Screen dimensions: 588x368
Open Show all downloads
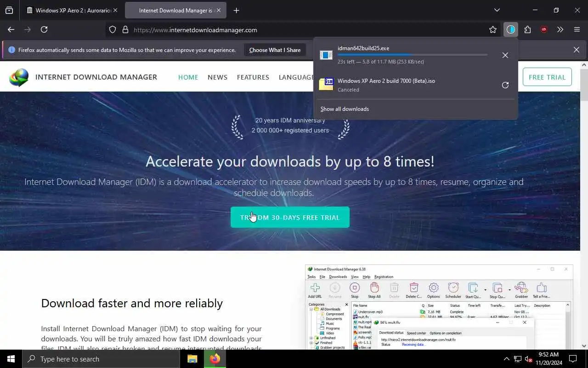click(x=345, y=109)
